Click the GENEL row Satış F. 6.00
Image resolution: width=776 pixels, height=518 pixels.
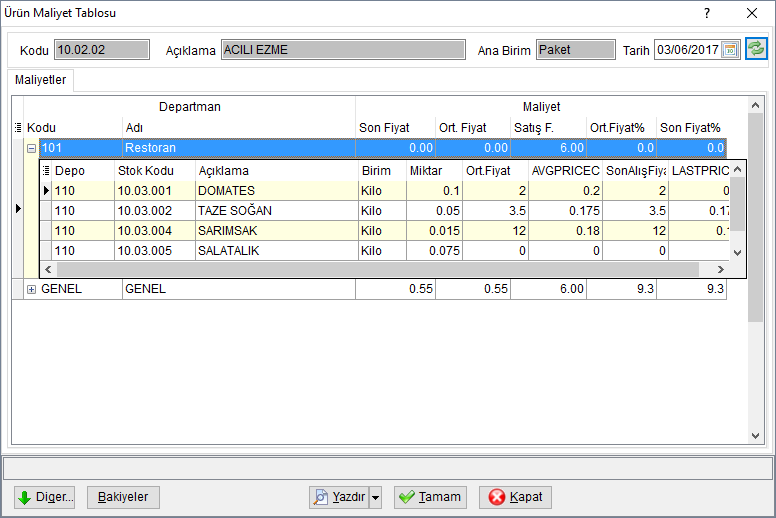tap(548, 289)
